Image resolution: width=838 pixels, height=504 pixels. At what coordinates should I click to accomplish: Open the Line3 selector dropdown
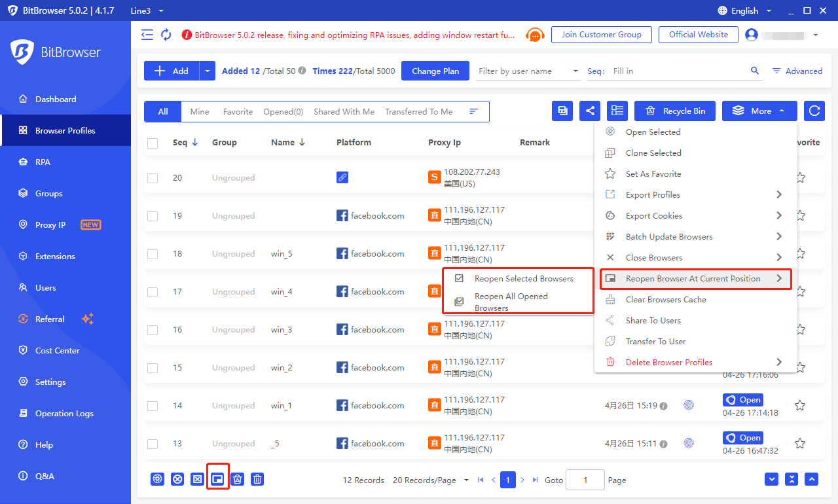[x=147, y=10]
